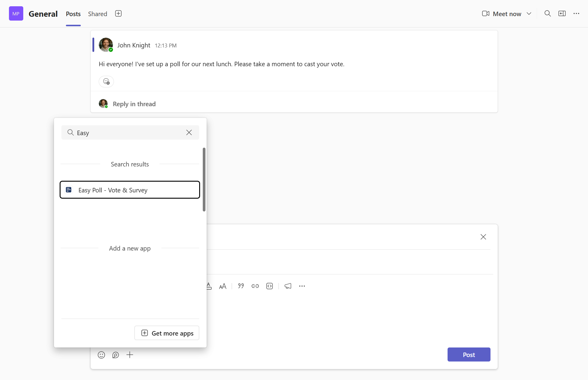Start a meeting with Meet now

[x=502, y=14]
